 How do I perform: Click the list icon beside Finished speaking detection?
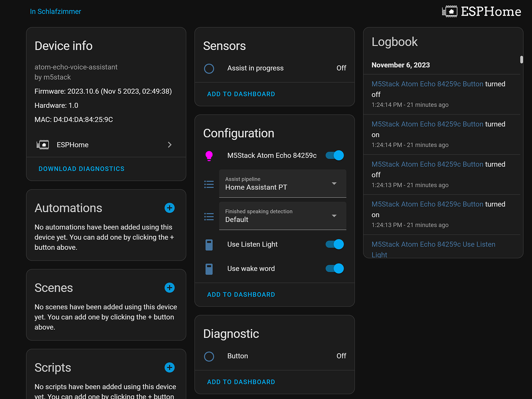click(209, 216)
